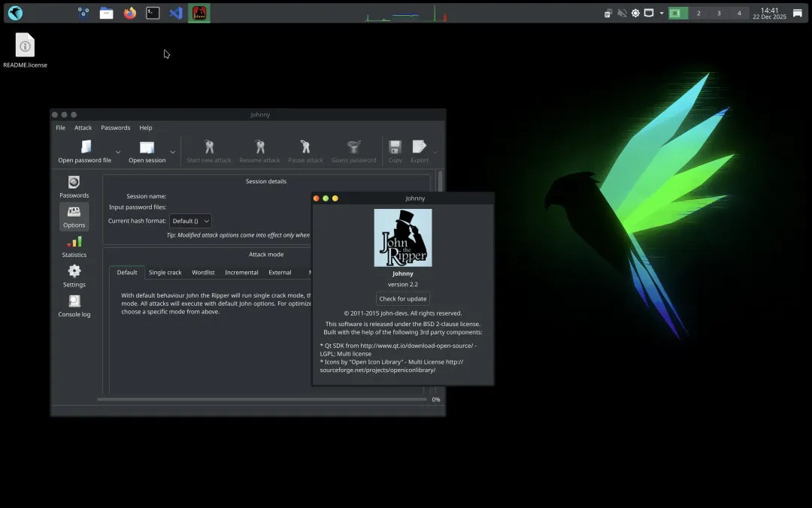Select the Single crack tab
The height and width of the screenshot is (508, 812).
coord(165,273)
